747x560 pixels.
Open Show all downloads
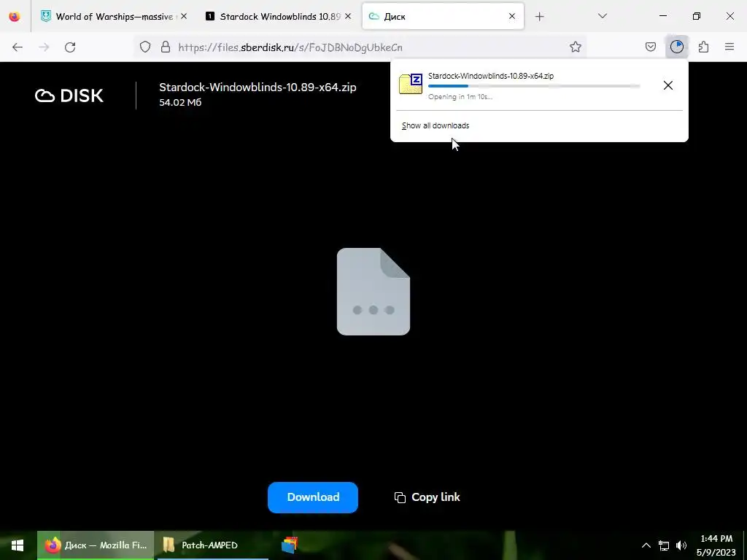pyautogui.click(x=436, y=125)
